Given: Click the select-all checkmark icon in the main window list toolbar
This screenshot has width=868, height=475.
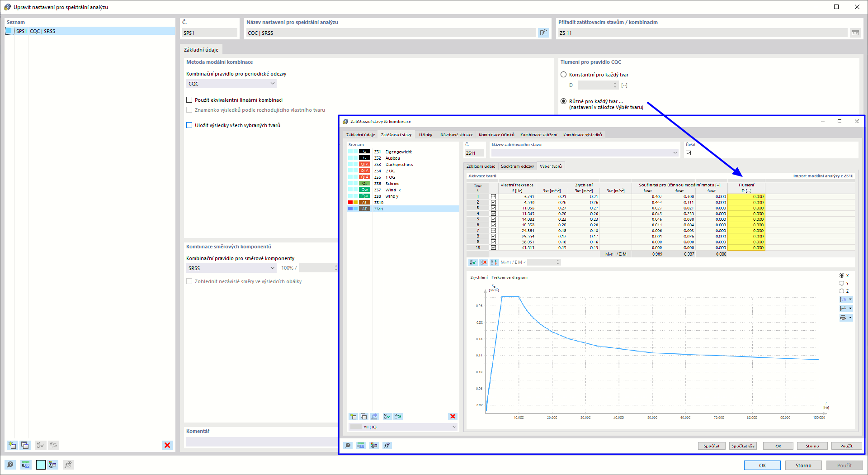Looking at the screenshot, I should point(40,445).
